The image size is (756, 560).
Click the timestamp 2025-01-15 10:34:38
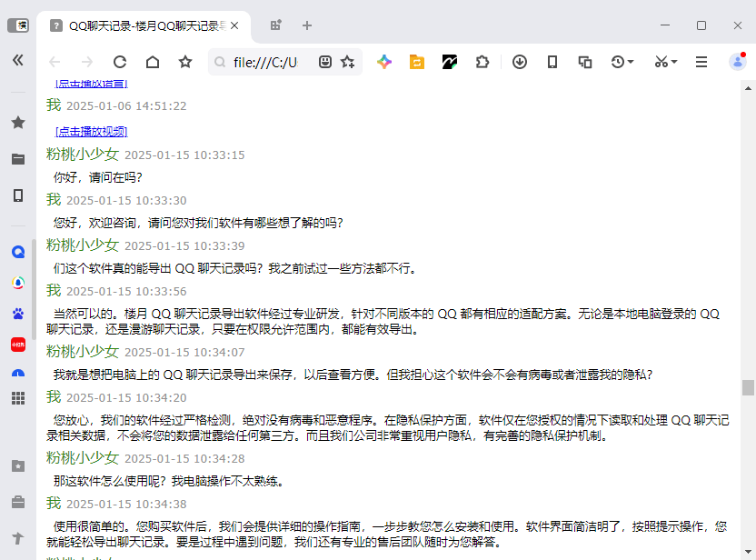(x=126, y=504)
